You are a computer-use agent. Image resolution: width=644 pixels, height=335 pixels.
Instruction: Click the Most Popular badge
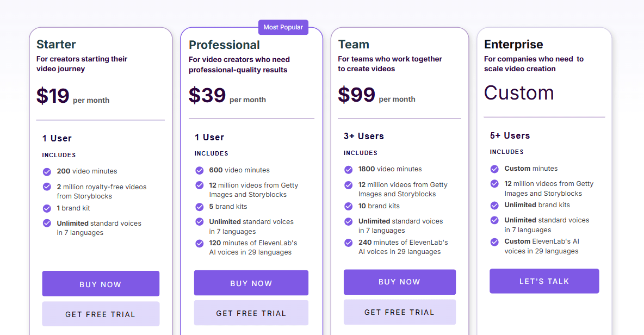point(283,27)
